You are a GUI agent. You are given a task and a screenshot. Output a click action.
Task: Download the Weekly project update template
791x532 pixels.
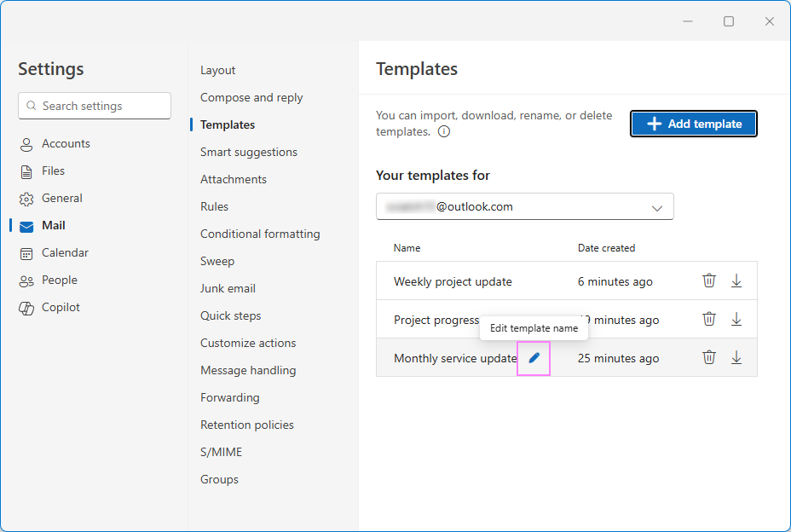[x=736, y=280]
